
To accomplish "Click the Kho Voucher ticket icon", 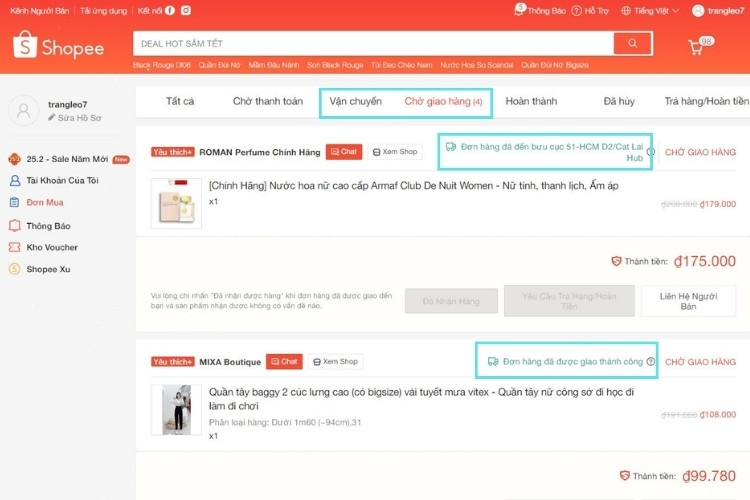I will click(15, 247).
